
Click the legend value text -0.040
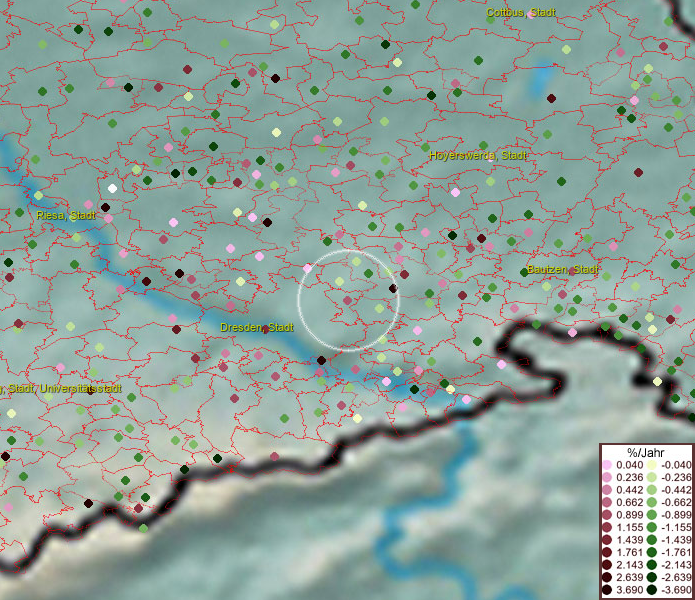tap(676, 465)
